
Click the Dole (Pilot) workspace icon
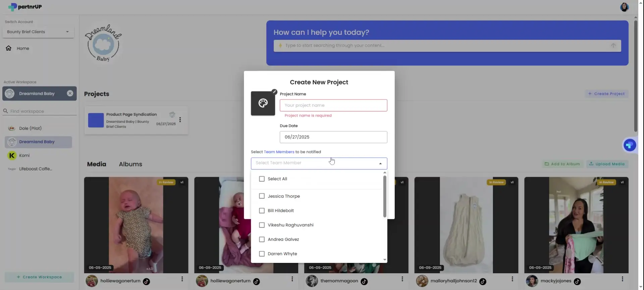point(12,128)
